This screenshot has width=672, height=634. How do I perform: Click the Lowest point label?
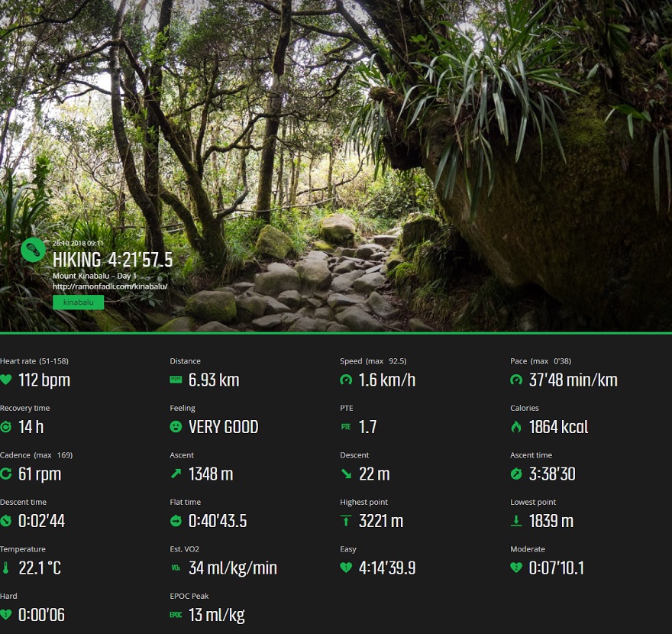click(x=533, y=502)
